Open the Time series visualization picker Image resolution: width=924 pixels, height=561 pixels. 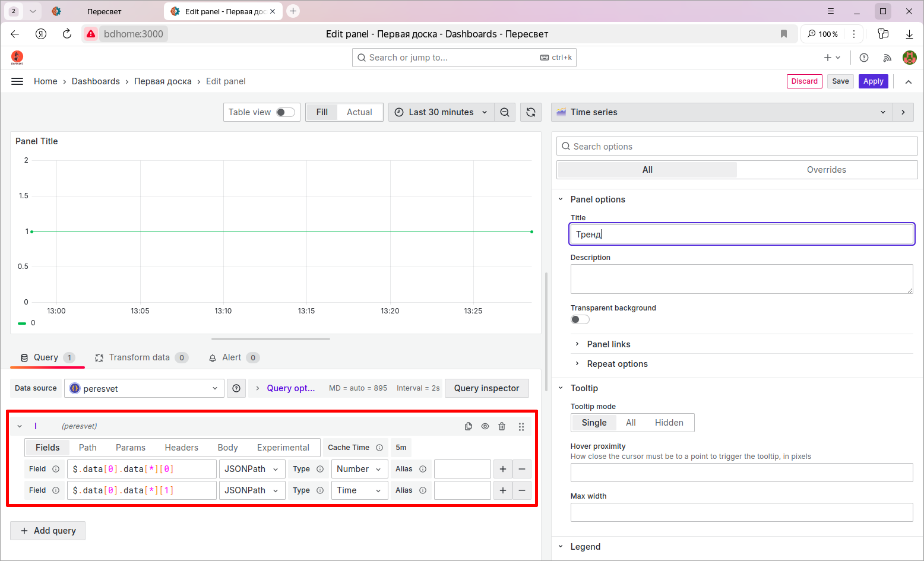coord(722,112)
